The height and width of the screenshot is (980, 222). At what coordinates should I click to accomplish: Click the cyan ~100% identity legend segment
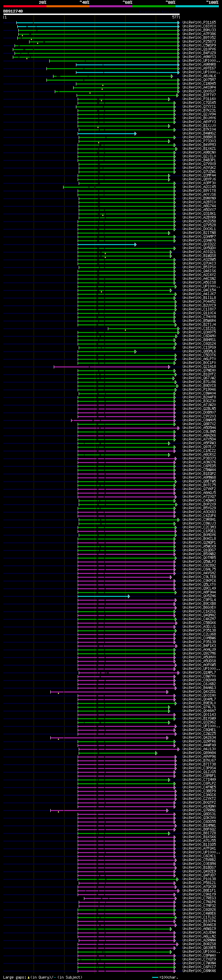(x=197, y=6)
